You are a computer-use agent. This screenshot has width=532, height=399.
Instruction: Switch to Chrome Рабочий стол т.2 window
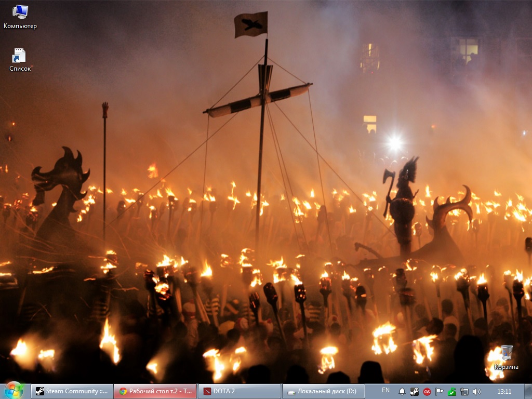(x=155, y=391)
